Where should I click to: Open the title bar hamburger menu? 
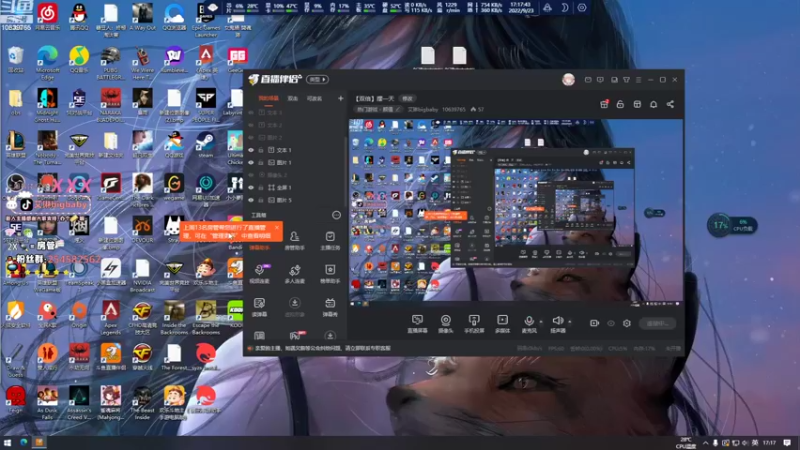coord(638,80)
